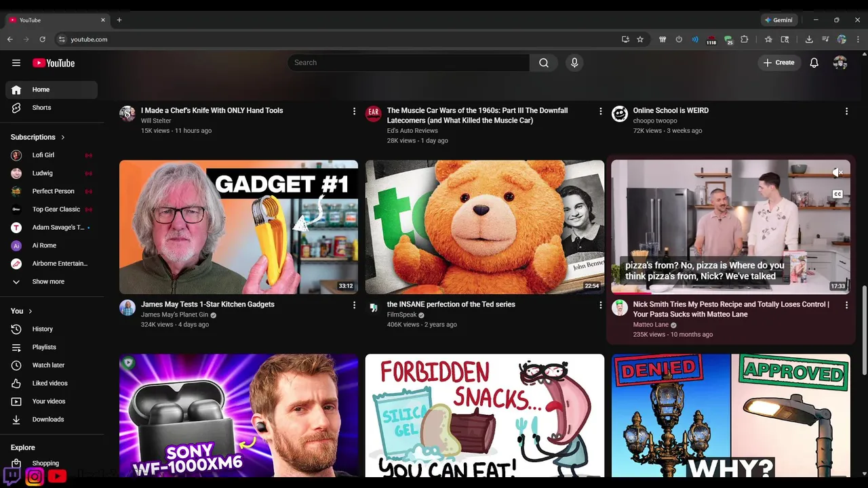Image resolution: width=868 pixels, height=488 pixels.
Task: Open Playlists in the sidebar
Action: pyautogui.click(x=52, y=347)
